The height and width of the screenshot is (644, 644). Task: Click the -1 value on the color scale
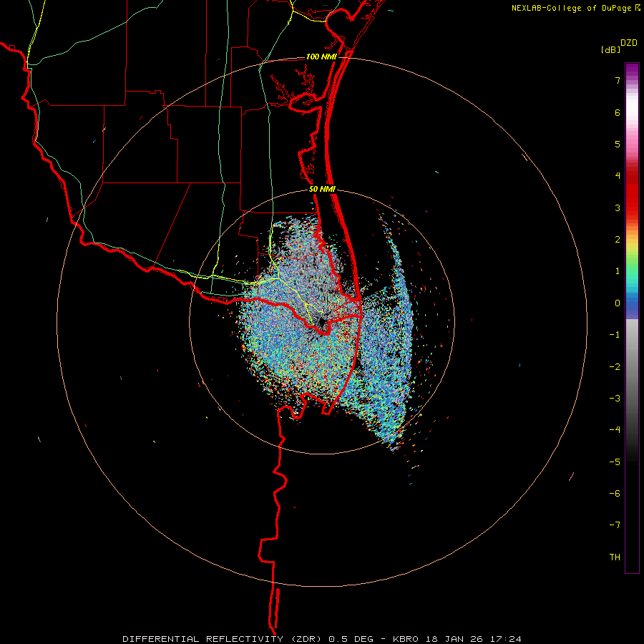click(x=615, y=335)
